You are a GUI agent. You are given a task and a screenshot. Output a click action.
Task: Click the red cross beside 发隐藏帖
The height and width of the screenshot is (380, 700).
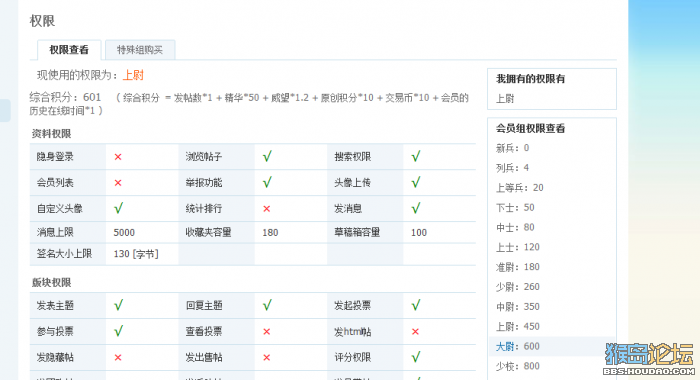coord(118,358)
